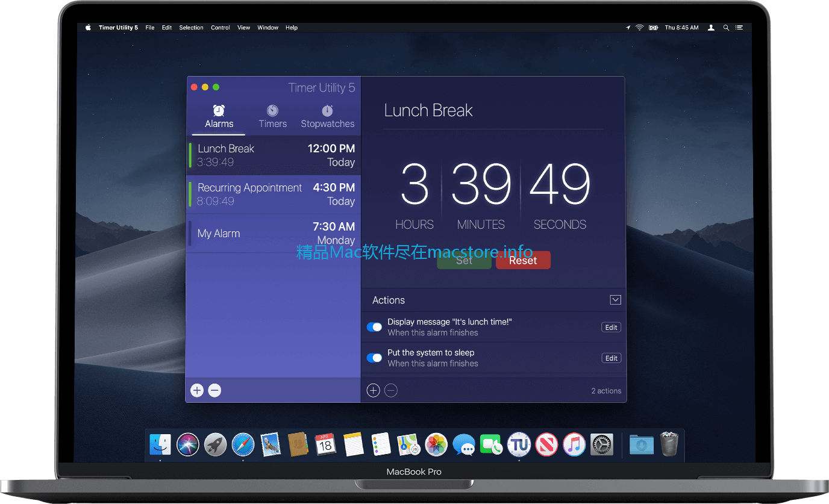Open the File menu
829x504 pixels.
coord(150,28)
